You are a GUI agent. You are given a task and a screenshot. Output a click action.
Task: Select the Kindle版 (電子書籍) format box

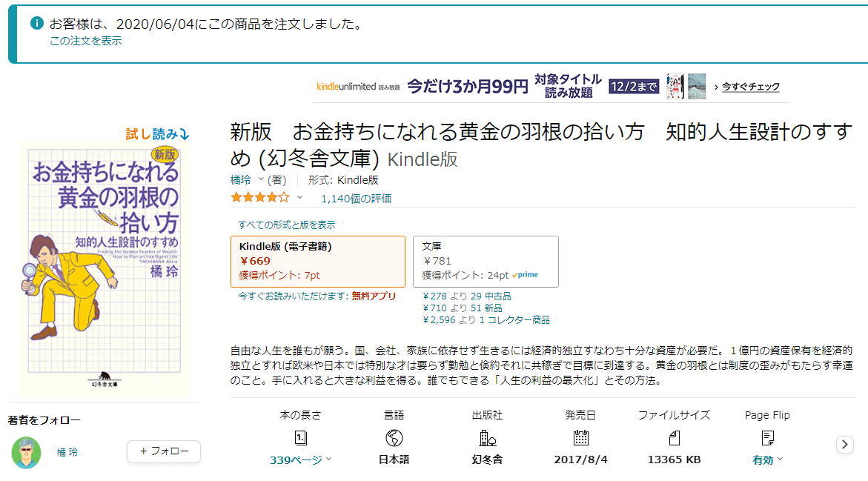click(x=318, y=262)
